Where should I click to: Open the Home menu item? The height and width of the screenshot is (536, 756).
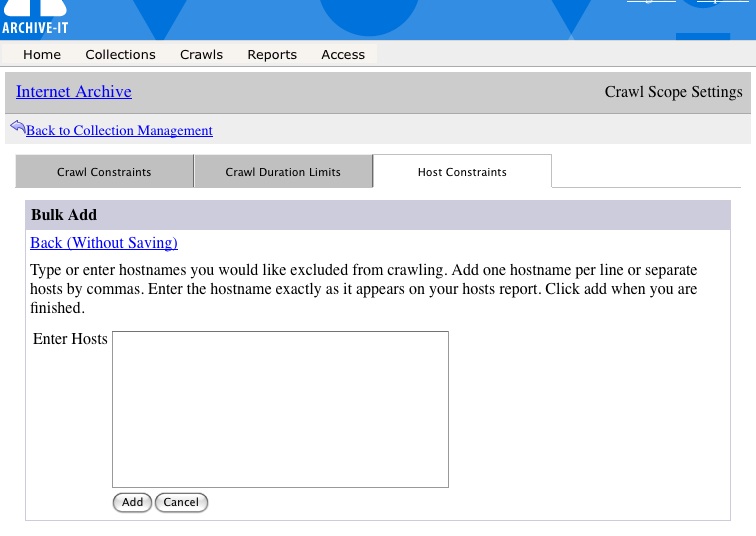point(42,55)
